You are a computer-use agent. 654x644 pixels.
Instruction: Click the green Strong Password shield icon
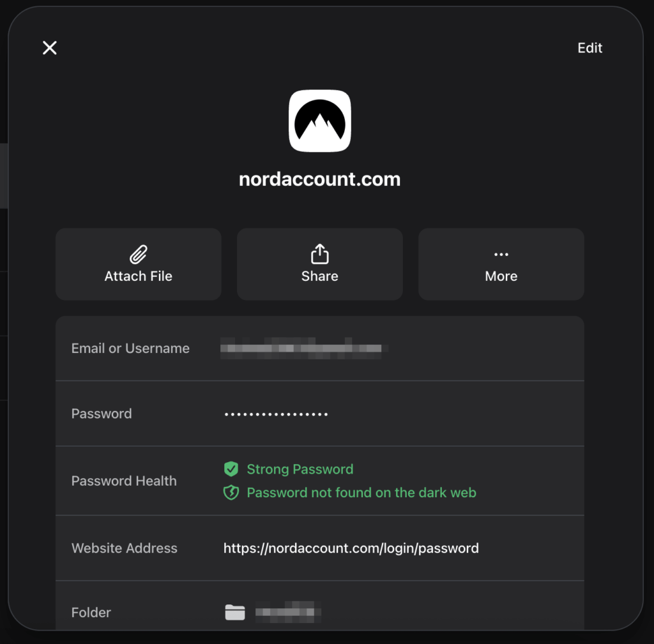point(231,469)
